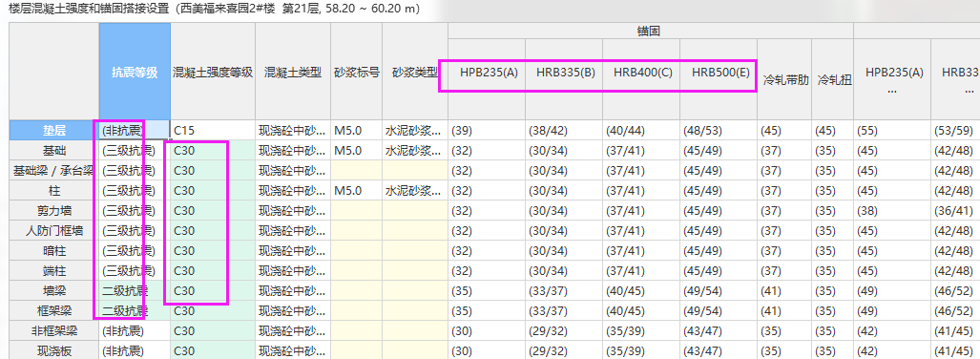Click 非框架梁 row's (43/47) cell
This screenshot has width=980, height=359.
coord(719,331)
